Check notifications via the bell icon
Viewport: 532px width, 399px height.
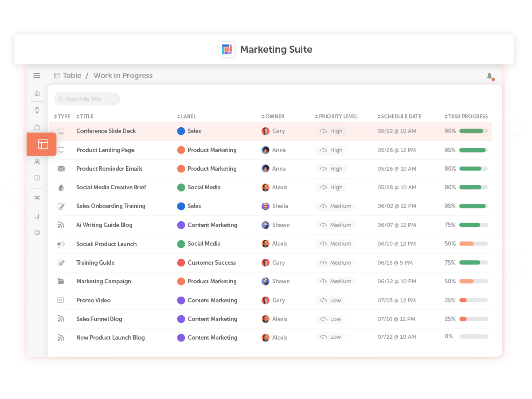point(489,76)
